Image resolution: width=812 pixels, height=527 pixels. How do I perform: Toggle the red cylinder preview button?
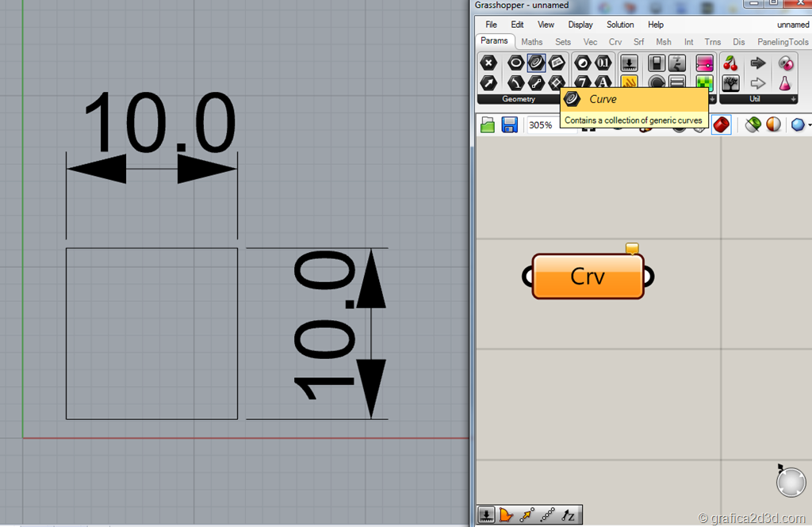tap(721, 125)
